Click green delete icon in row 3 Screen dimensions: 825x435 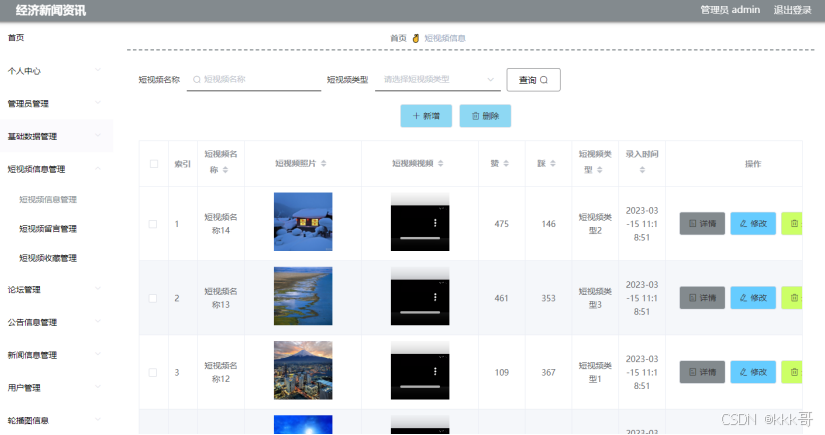792,372
